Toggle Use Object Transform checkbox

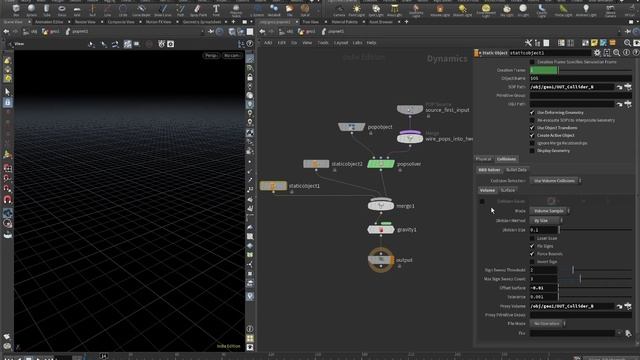pyautogui.click(x=532, y=128)
